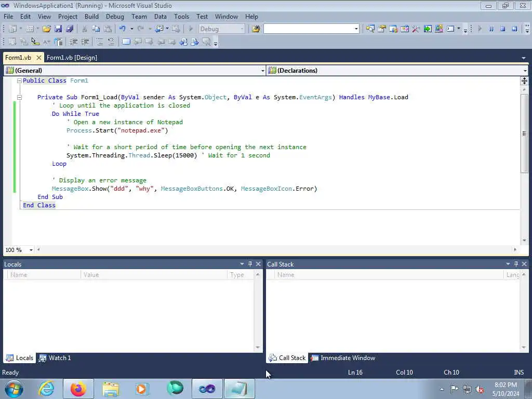Click the editor split bar handle
The height and width of the screenshot is (399, 532).
pyautogui.click(x=524, y=81)
